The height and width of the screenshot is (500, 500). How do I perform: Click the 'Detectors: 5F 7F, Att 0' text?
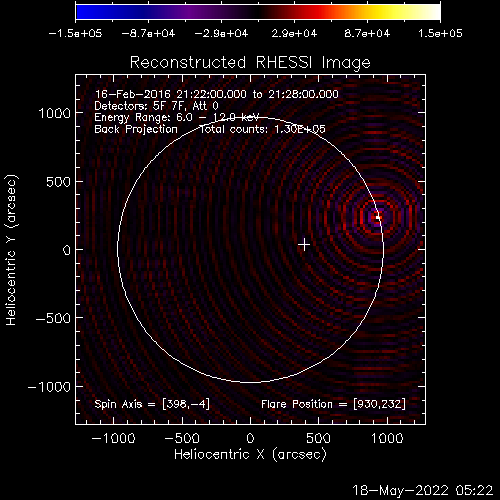[156, 106]
